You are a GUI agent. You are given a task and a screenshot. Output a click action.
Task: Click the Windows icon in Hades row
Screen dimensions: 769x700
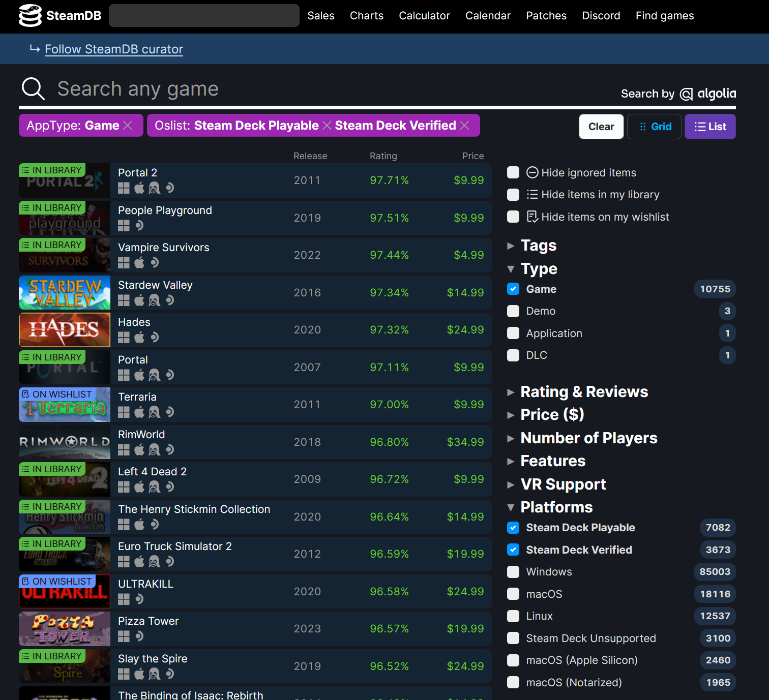point(124,338)
